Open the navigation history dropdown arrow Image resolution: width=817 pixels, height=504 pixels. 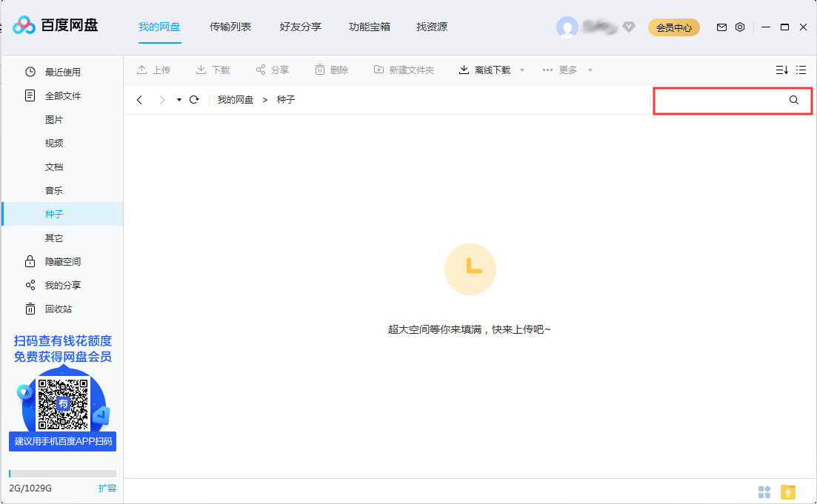click(178, 99)
